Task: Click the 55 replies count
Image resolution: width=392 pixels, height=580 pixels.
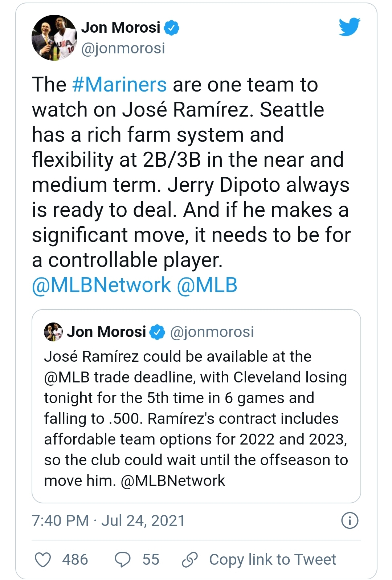Action: pos(151,559)
